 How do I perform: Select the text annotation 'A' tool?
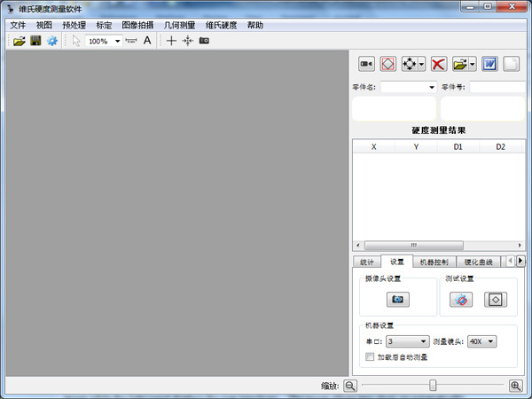click(147, 41)
